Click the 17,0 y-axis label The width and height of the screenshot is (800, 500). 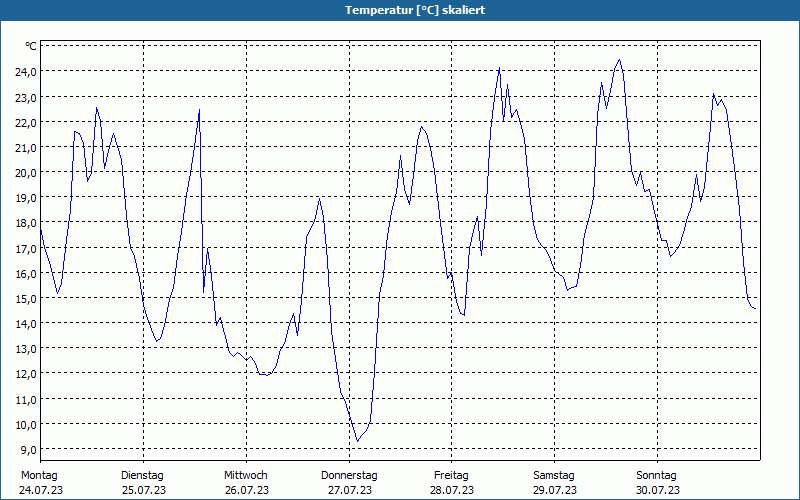coord(26,249)
